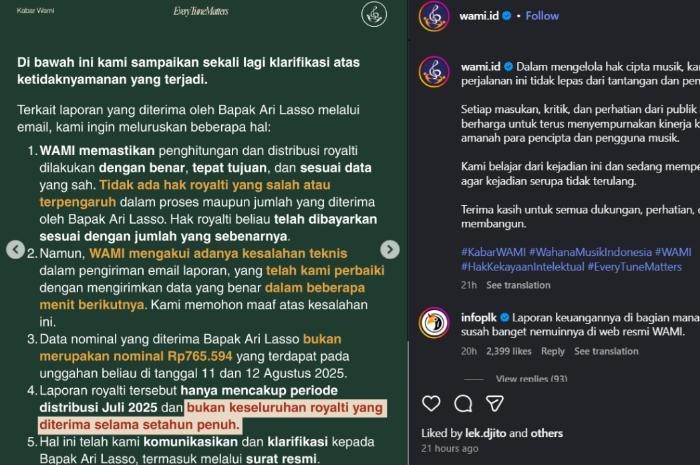Image resolution: width=700 pixels, height=465 pixels.
Task: Share post using paper plane icon
Action: click(495, 403)
